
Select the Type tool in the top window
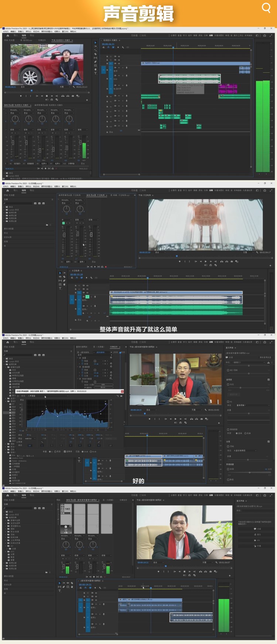(x=95, y=73)
